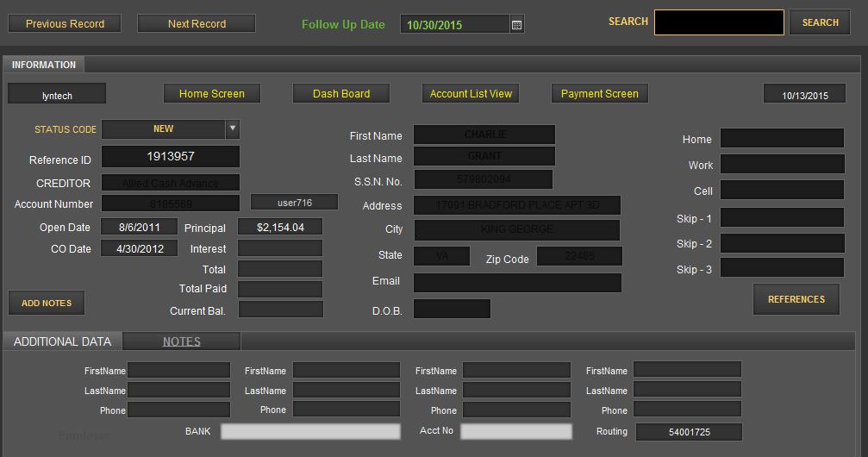Switch to Account List View
Image resolution: width=868 pixels, height=457 pixels.
pyautogui.click(x=471, y=93)
